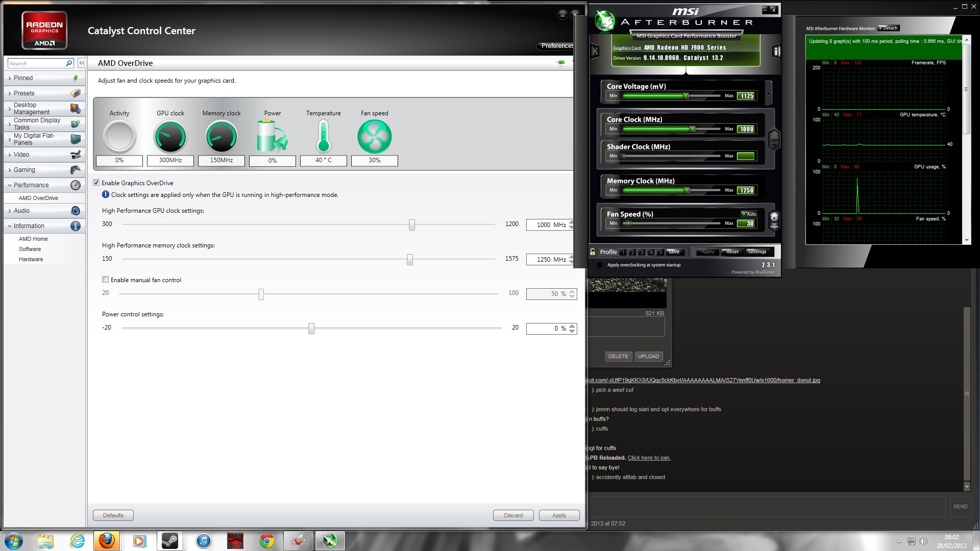This screenshot has height=551, width=980.
Task: Check Enable manual fan control
Action: point(105,280)
